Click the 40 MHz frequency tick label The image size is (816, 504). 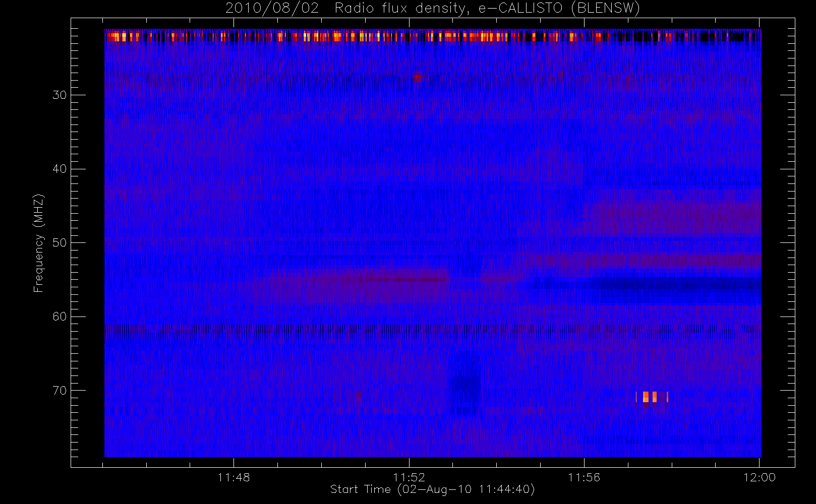click(x=60, y=169)
